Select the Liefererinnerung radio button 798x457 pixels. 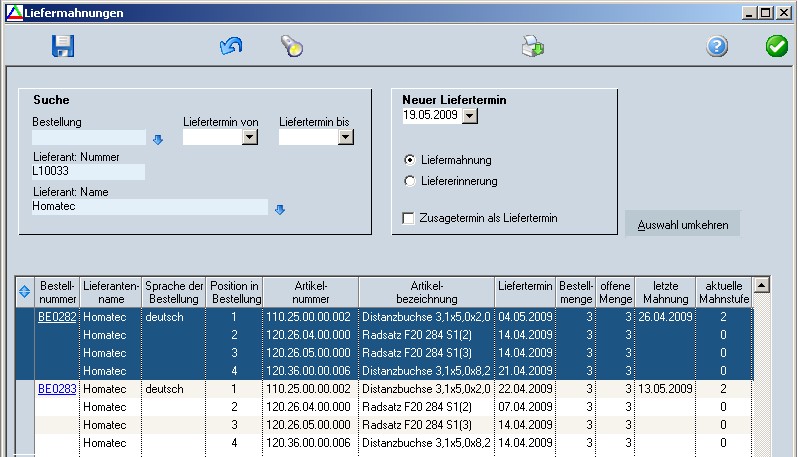(409, 181)
